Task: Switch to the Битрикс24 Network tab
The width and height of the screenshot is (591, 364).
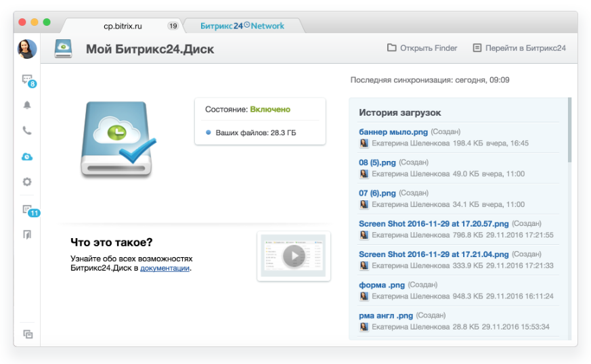Action: (x=242, y=26)
